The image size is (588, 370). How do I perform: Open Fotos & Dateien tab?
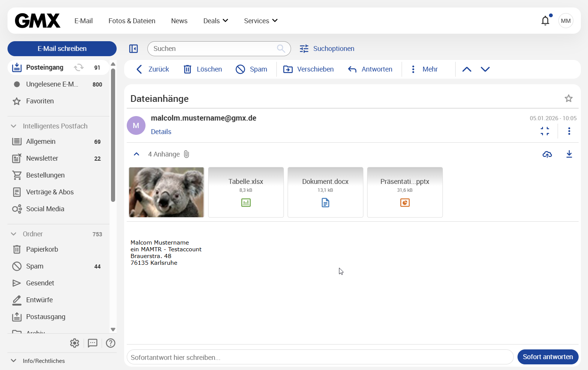point(132,21)
